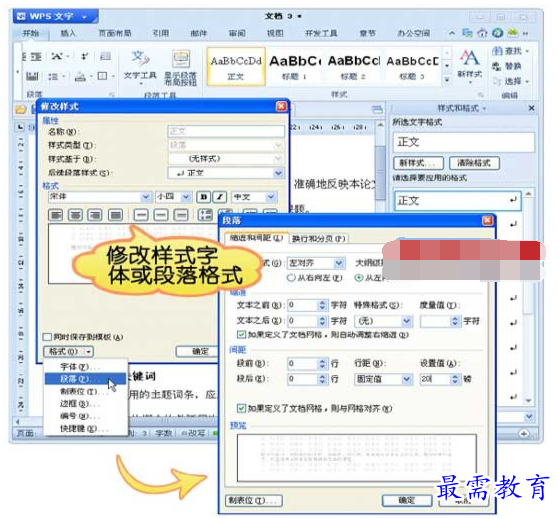The image size is (558, 519).
Task: Click 格式(O) button in Modify Style
Action: click(69, 352)
